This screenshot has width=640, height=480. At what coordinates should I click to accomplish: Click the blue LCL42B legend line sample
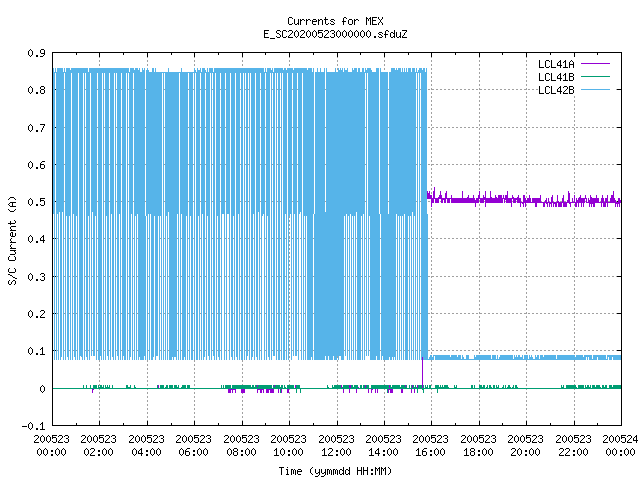[x=595, y=89]
